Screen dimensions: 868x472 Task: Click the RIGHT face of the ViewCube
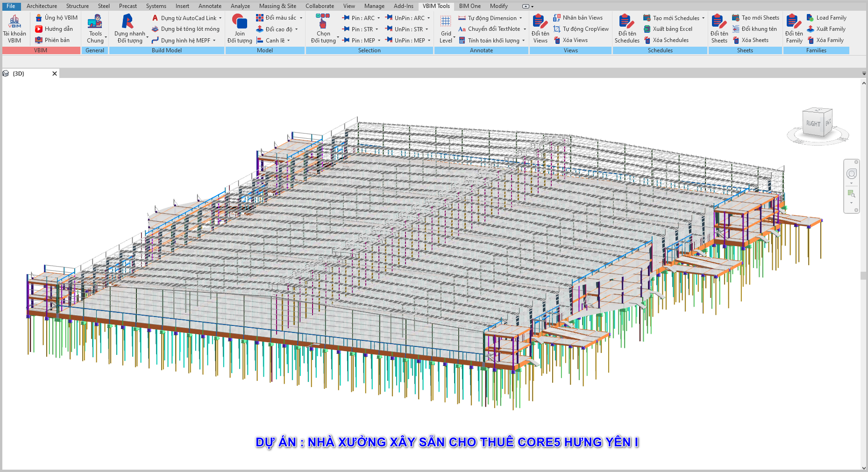[x=813, y=123]
